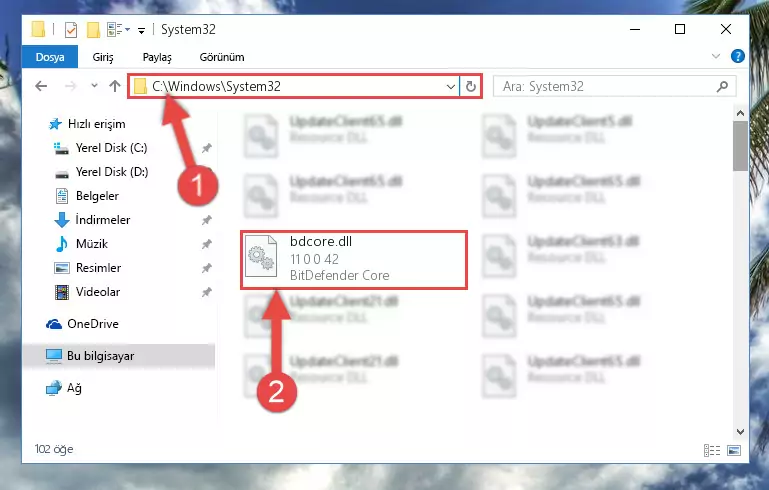Go up one folder level arrow
769x490 pixels.
pyautogui.click(x=115, y=86)
